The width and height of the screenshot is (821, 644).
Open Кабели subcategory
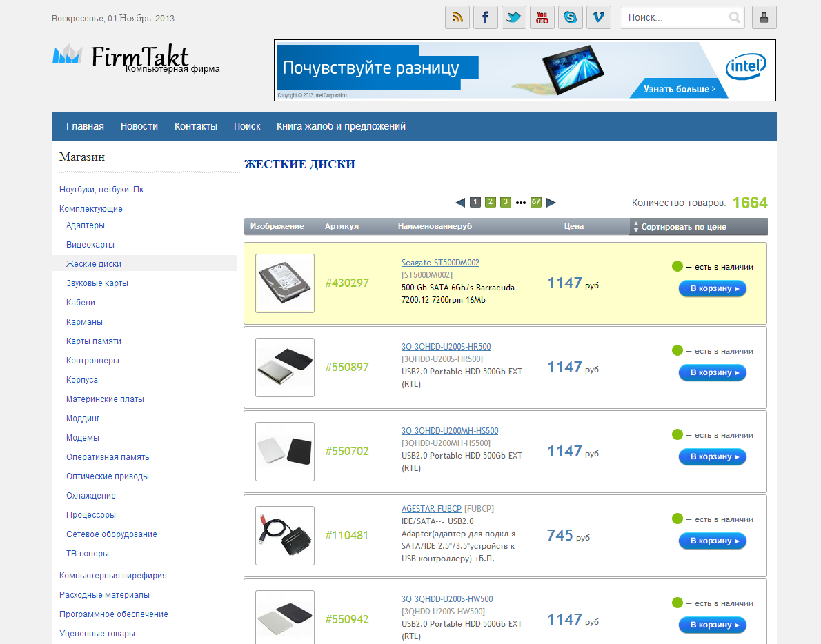(81, 303)
